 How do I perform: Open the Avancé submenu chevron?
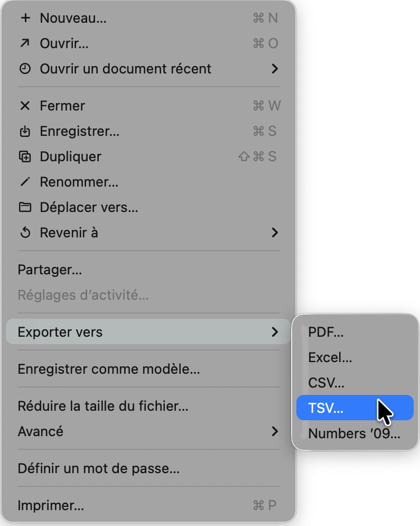pos(274,431)
